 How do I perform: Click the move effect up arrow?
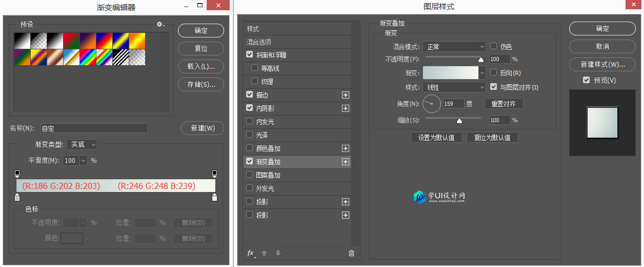point(265,253)
